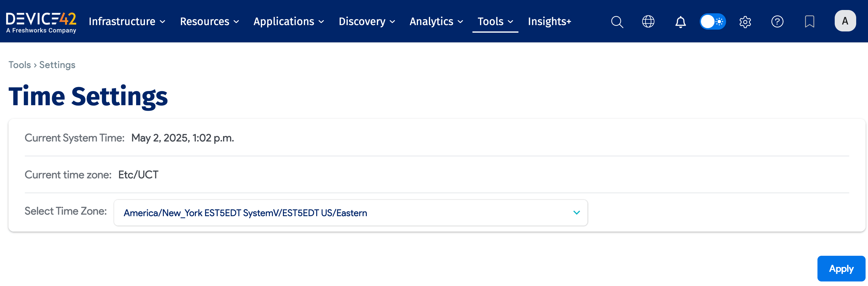The width and height of the screenshot is (868, 286).
Task: Open the Select Time Zone dropdown
Action: pos(350,213)
